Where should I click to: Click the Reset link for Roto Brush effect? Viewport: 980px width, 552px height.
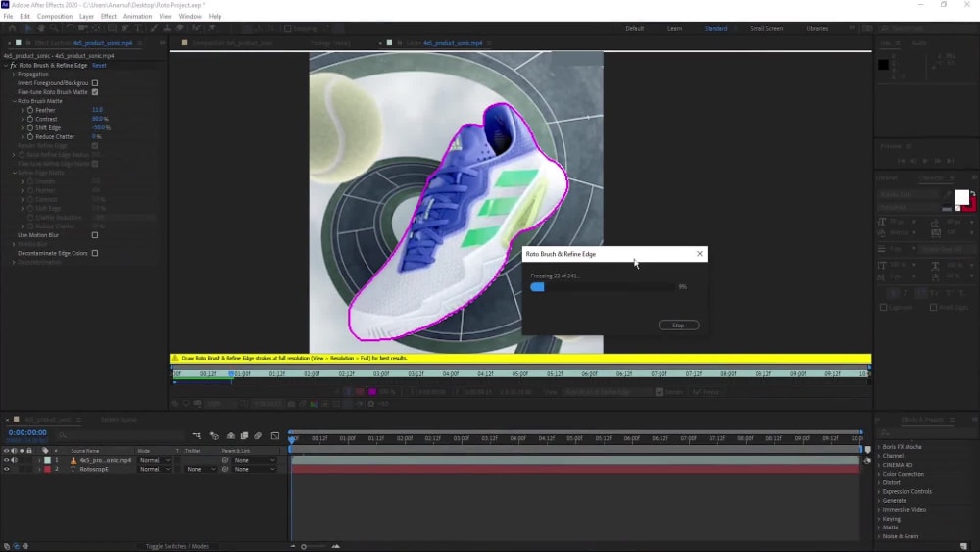[x=99, y=65]
